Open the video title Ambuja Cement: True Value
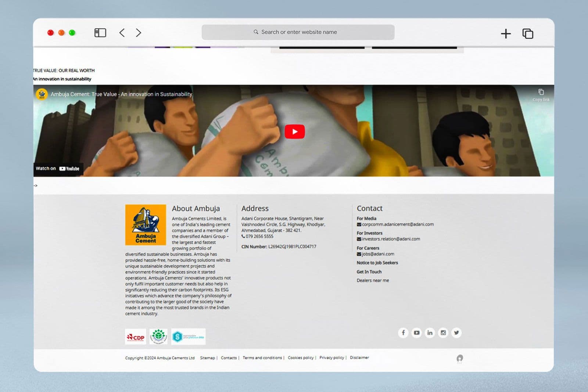The width and height of the screenshot is (588, 392). (121, 94)
